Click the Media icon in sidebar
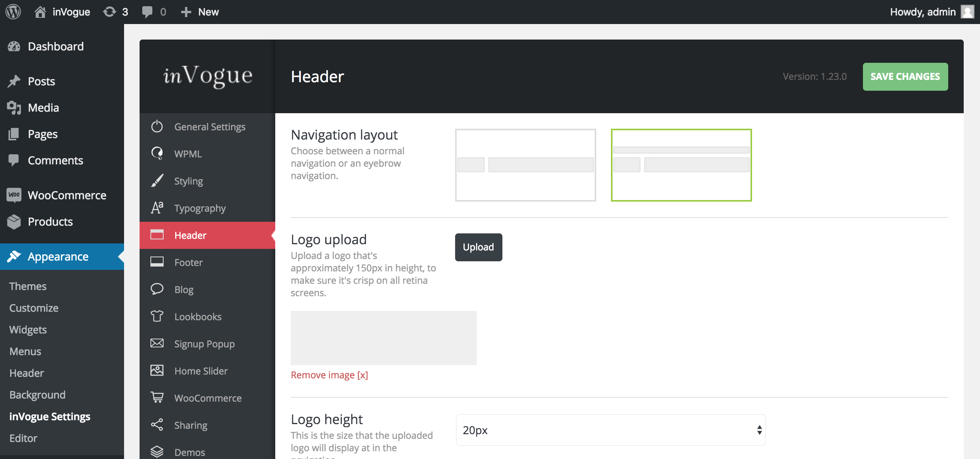980x459 pixels. click(x=14, y=108)
